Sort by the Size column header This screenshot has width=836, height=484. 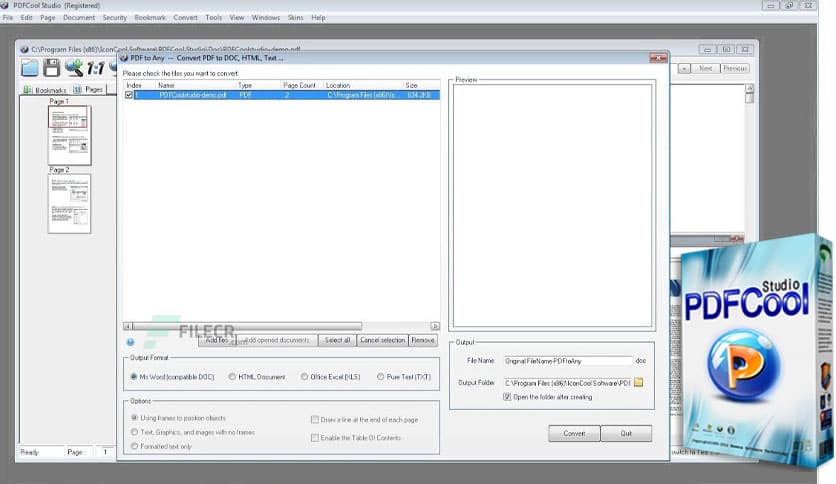point(421,85)
